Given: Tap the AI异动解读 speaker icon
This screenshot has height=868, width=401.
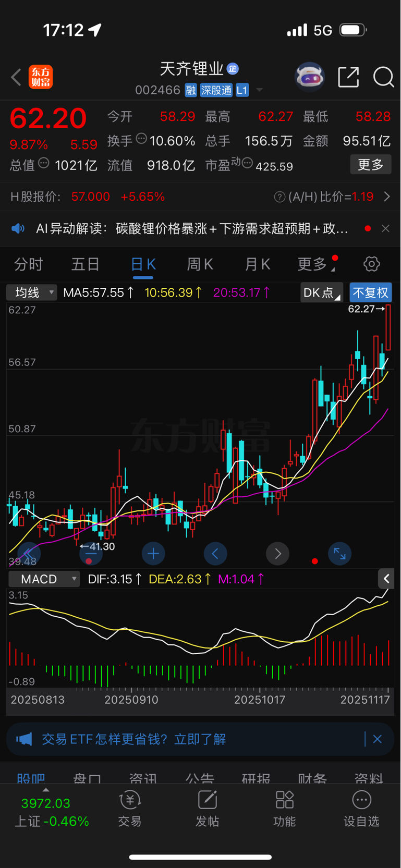Looking at the screenshot, I should click(18, 228).
